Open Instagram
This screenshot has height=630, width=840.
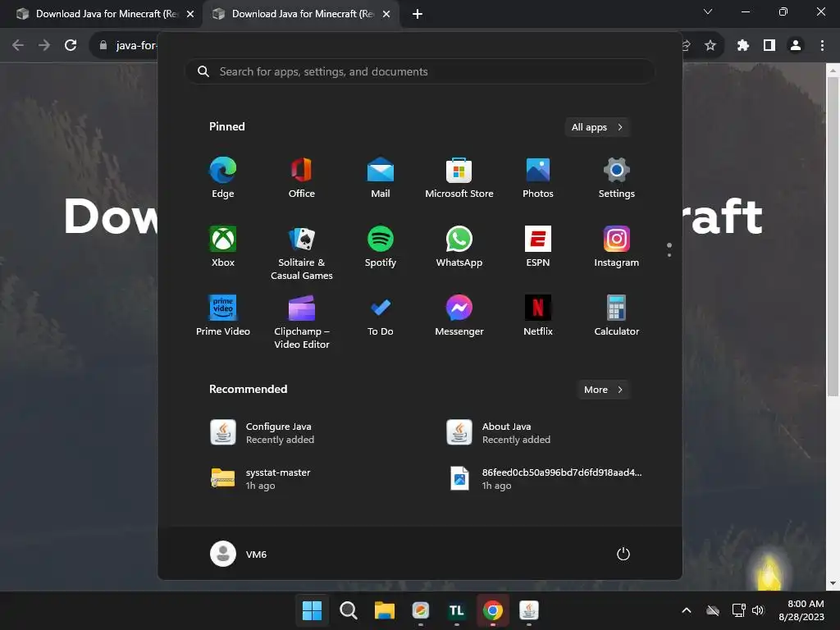(x=617, y=246)
